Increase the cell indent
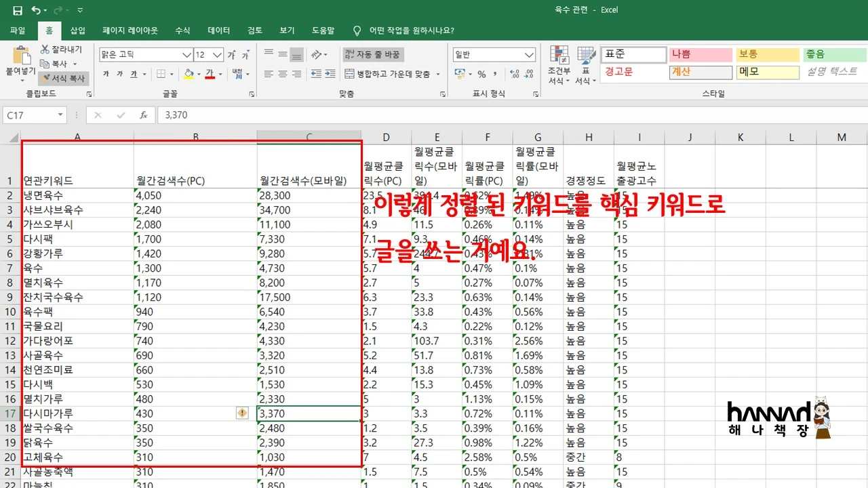This screenshot has height=488, width=868. (x=330, y=74)
